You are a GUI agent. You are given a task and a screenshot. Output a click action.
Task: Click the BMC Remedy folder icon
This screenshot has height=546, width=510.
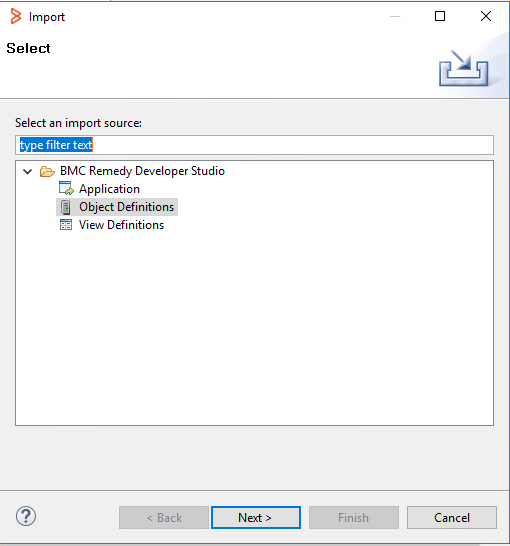pyautogui.click(x=47, y=171)
